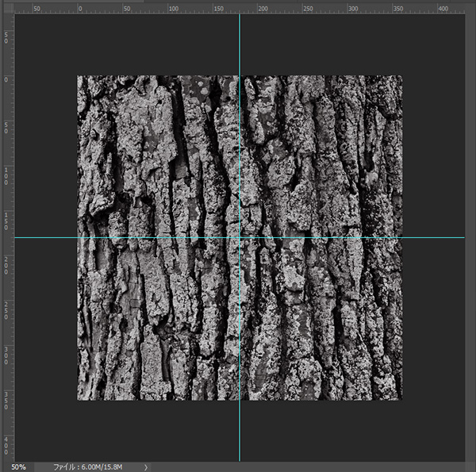Viewport: 476px width, 472px height.
Task: Click the 50% zoom level field
Action: coord(18,467)
